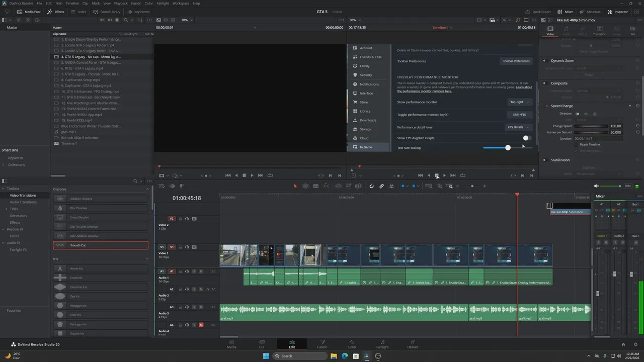Viewport: 644px width, 362px height.
Task: Reset Frames per Second value arrow
Action: coord(638,132)
